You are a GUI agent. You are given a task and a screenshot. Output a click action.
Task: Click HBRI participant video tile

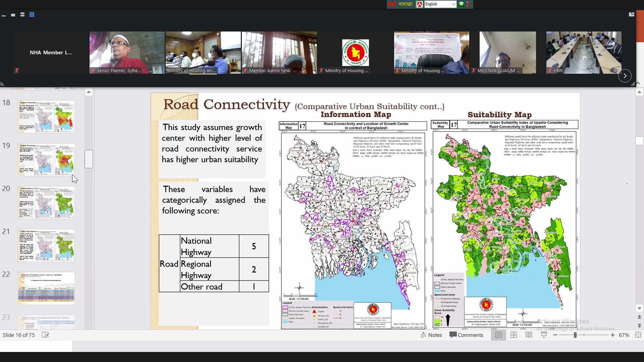(584, 53)
